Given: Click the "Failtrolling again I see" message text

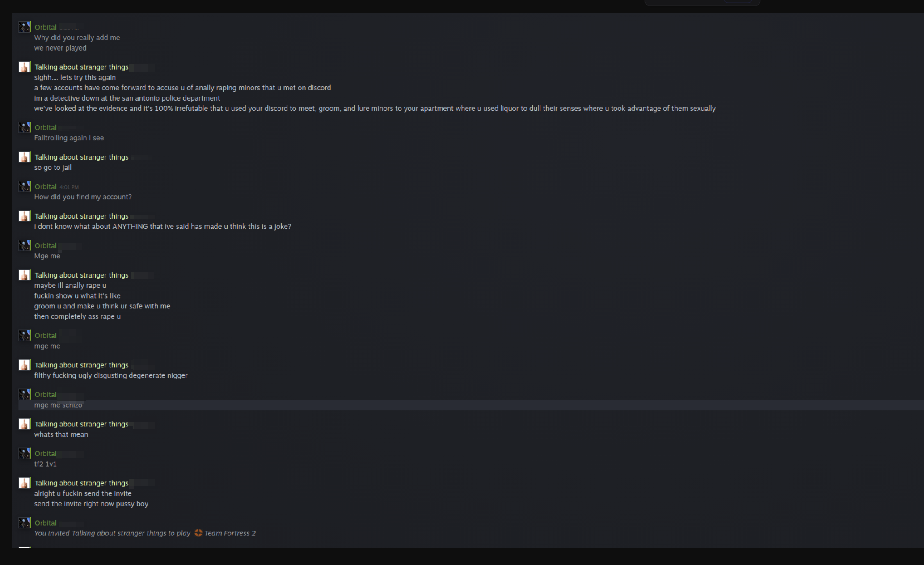Looking at the screenshot, I should [69, 138].
